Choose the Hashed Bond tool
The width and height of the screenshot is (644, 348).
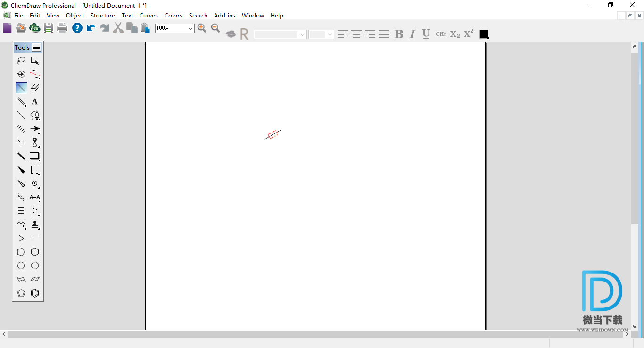tap(21, 129)
